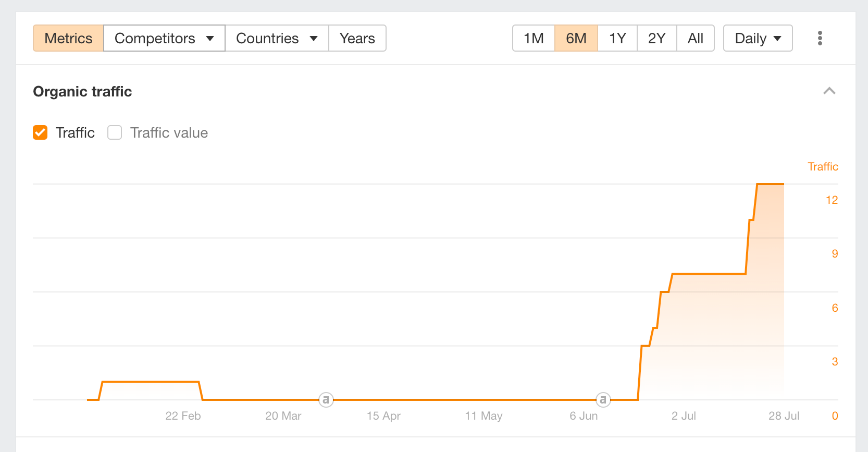Click the Organic traffic heading

coord(82,92)
